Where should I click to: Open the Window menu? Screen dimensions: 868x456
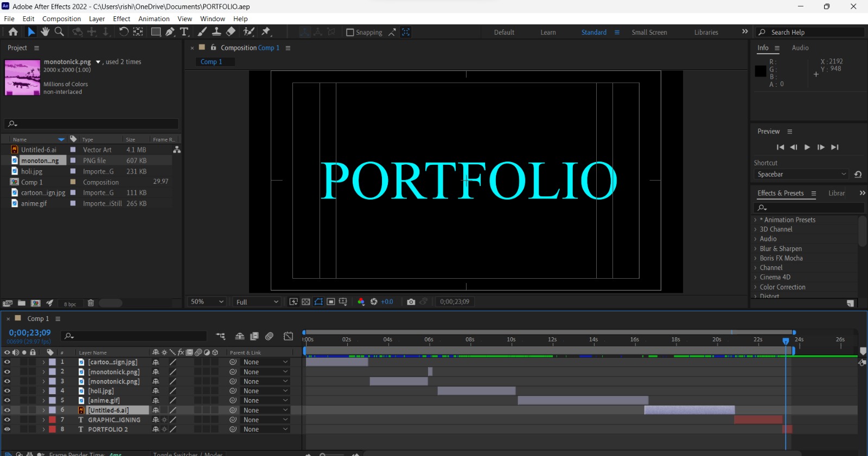pos(212,19)
